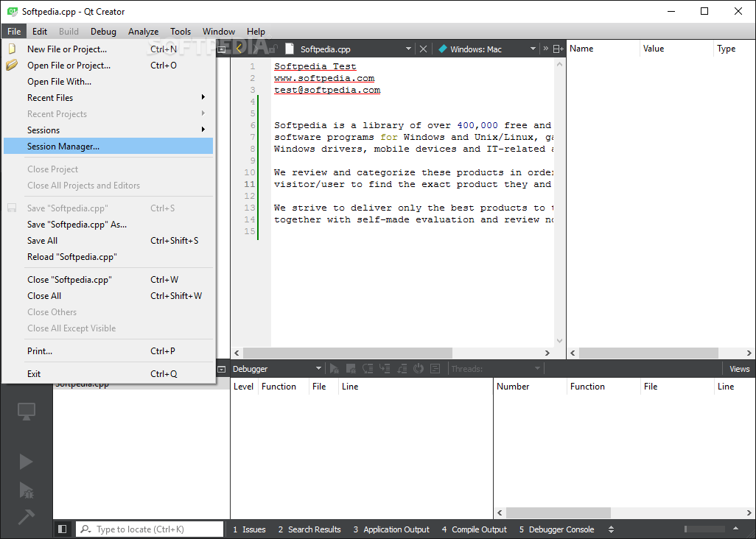The image size is (756, 539).
Task: Select Session Manager... menu entry
Action: click(x=108, y=147)
